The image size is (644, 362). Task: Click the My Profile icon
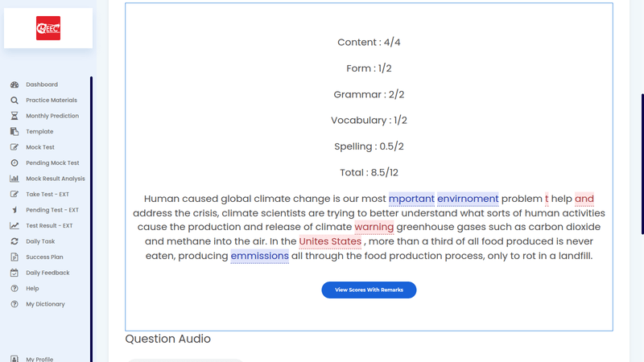point(14,359)
